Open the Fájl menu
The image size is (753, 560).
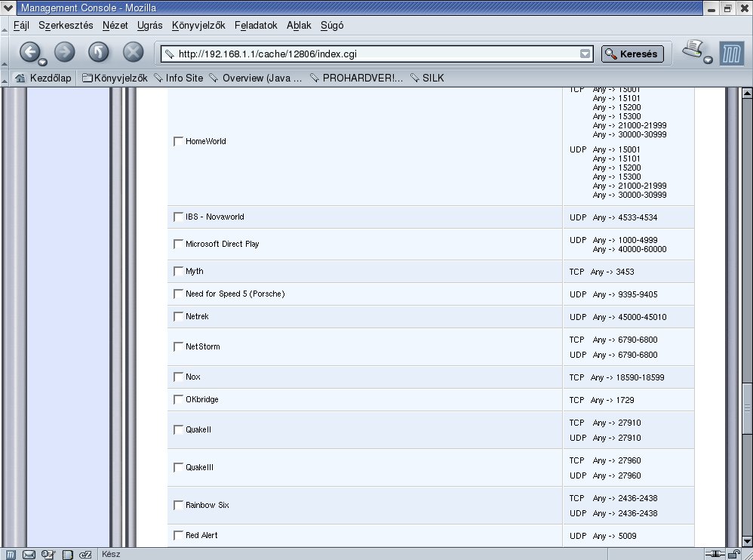tap(21, 26)
